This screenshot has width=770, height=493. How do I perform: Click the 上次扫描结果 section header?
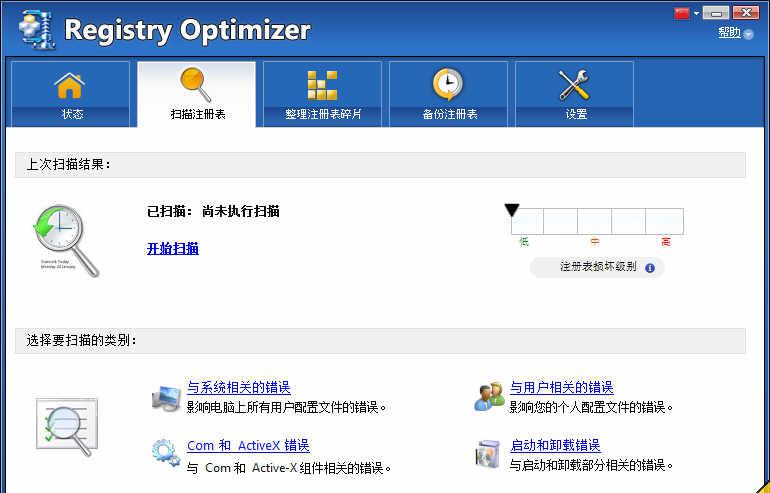pos(380,165)
